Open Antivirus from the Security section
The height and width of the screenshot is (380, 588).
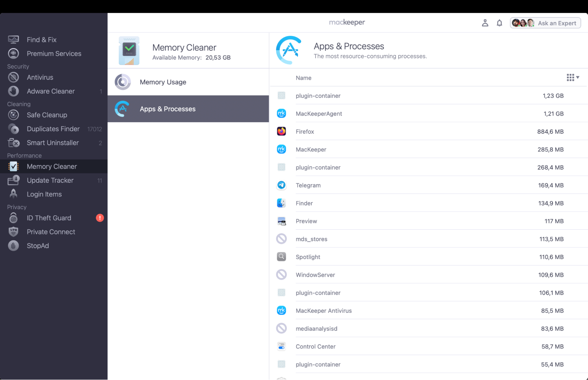pyautogui.click(x=40, y=77)
